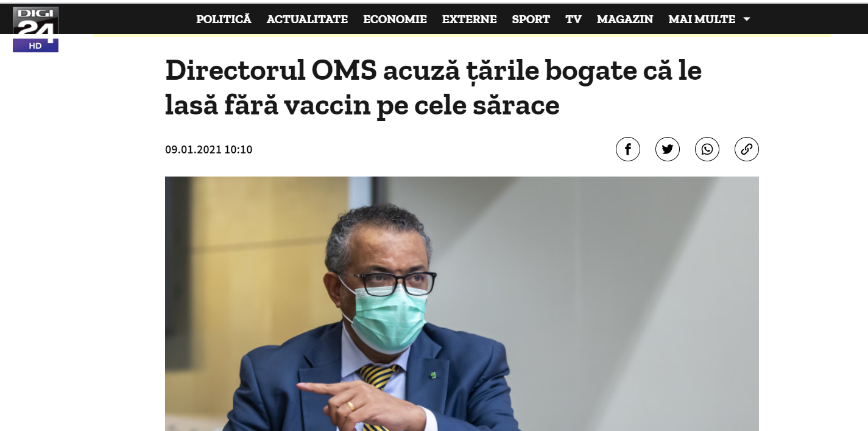This screenshot has height=431, width=868.
Task: Click the headline about Directorul OMS
Action: point(433,88)
